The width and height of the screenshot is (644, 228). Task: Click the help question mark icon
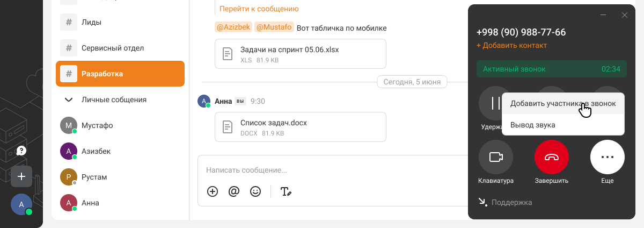coord(21,151)
